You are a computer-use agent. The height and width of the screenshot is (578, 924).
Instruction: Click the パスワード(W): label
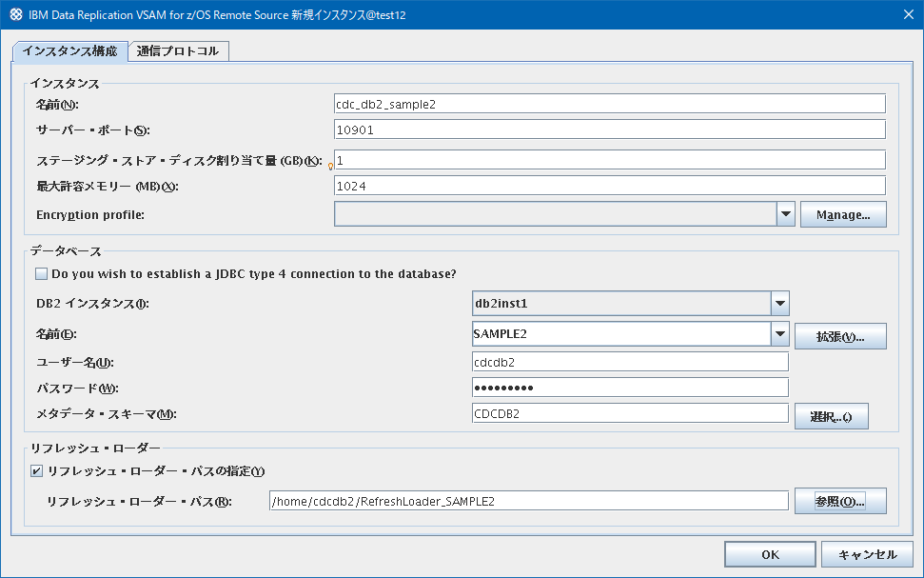click(x=77, y=389)
